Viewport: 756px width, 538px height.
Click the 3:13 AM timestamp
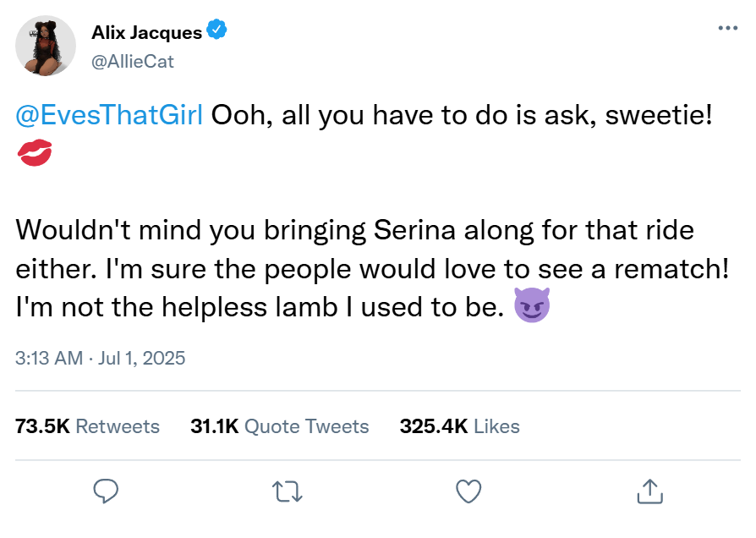click(x=49, y=358)
